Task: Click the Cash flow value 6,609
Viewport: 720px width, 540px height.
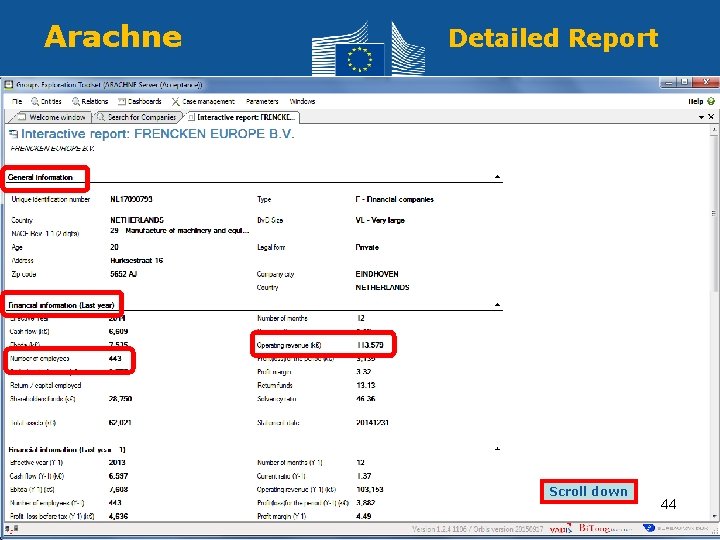Action: [118, 332]
